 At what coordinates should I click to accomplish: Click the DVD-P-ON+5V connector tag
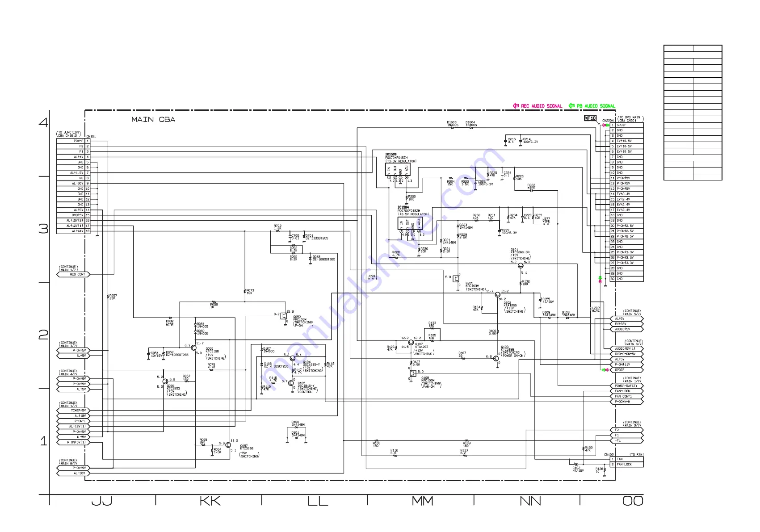pyautogui.click(x=627, y=354)
